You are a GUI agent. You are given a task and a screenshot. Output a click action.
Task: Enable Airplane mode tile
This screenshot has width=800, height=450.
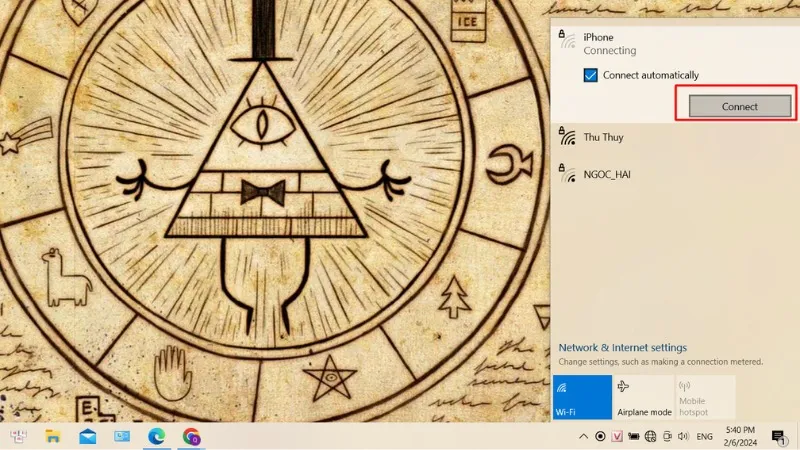(643, 397)
